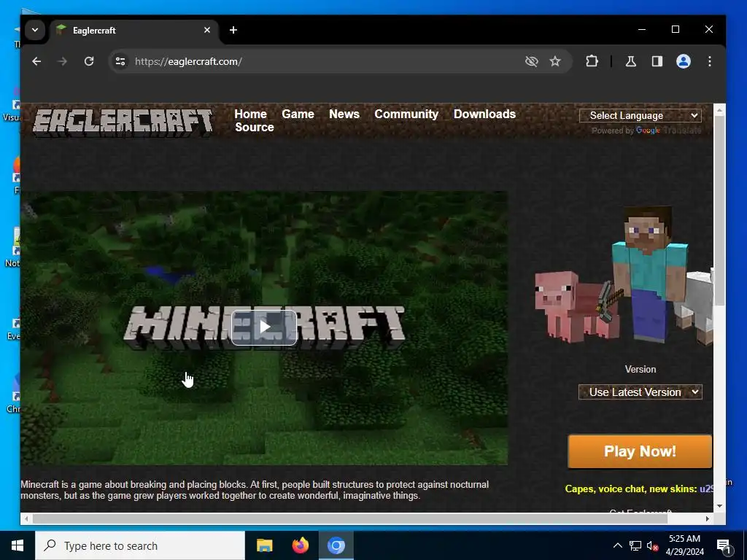
Task: Open File Explorer from taskbar
Action: coord(264,545)
